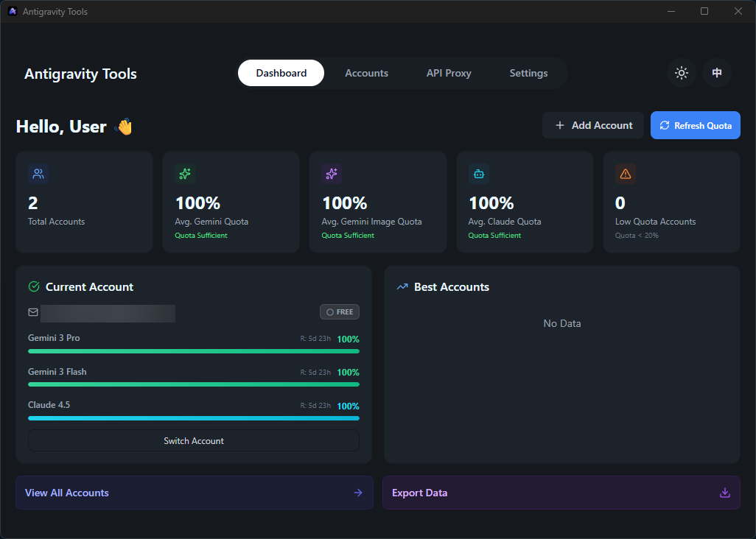The width and height of the screenshot is (756, 539).
Task: Click the 'Claude 4.5' label
Action: (49, 405)
